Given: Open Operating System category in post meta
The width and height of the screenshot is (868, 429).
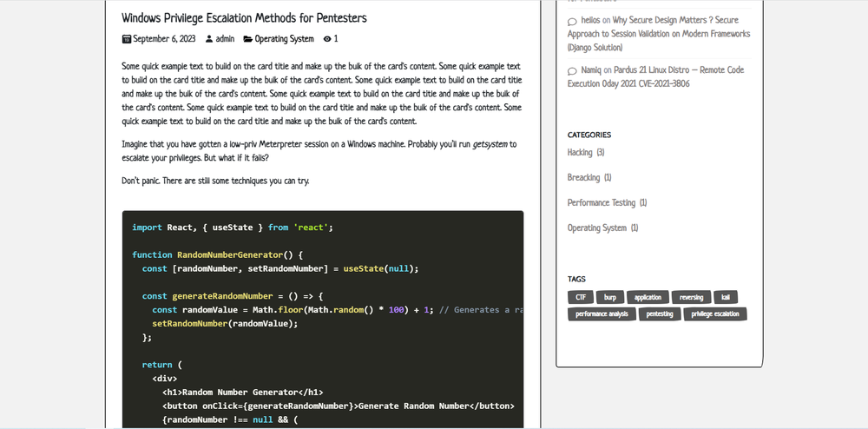Looking at the screenshot, I should pyautogui.click(x=284, y=39).
